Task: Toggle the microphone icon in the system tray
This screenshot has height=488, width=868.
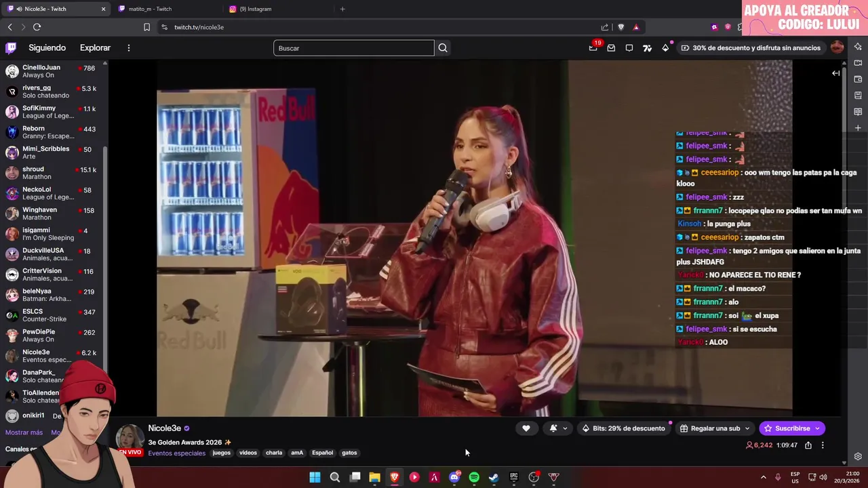Action: click(778, 477)
